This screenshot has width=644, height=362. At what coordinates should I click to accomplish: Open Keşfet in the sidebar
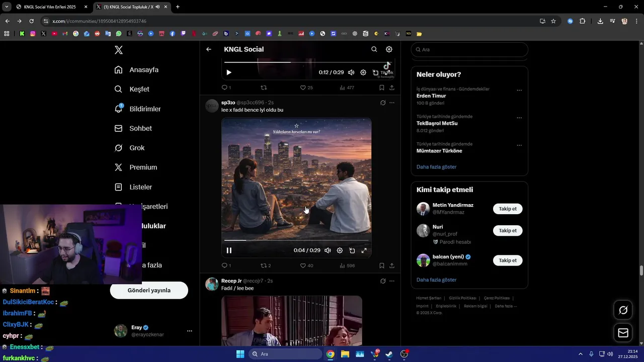tap(132, 89)
